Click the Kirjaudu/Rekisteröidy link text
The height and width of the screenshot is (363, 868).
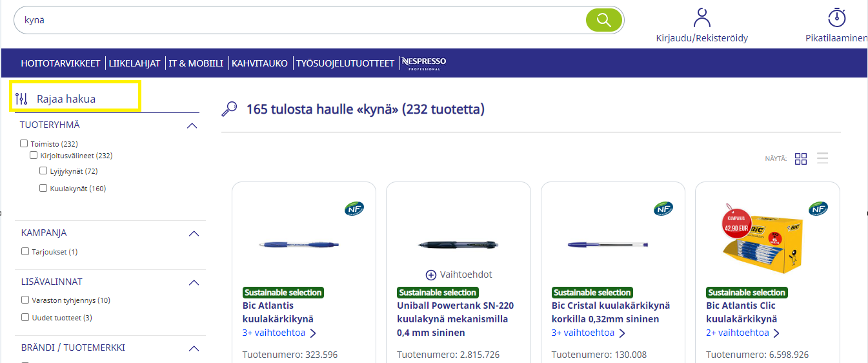tap(701, 38)
